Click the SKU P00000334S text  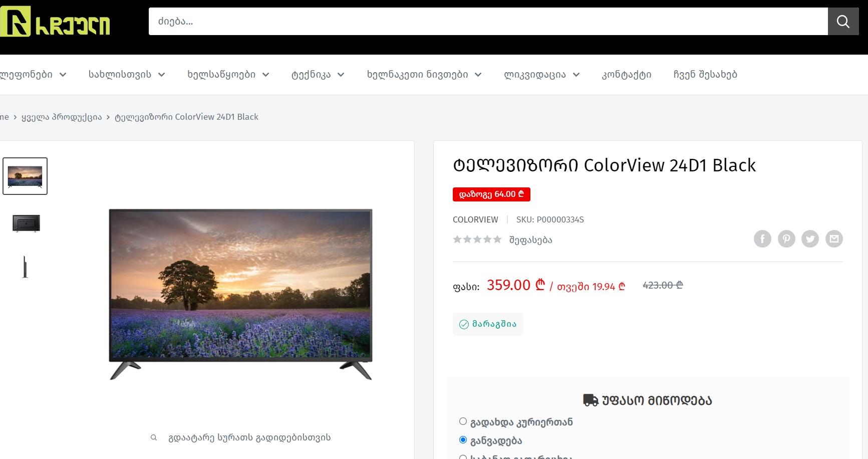coord(550,219)
